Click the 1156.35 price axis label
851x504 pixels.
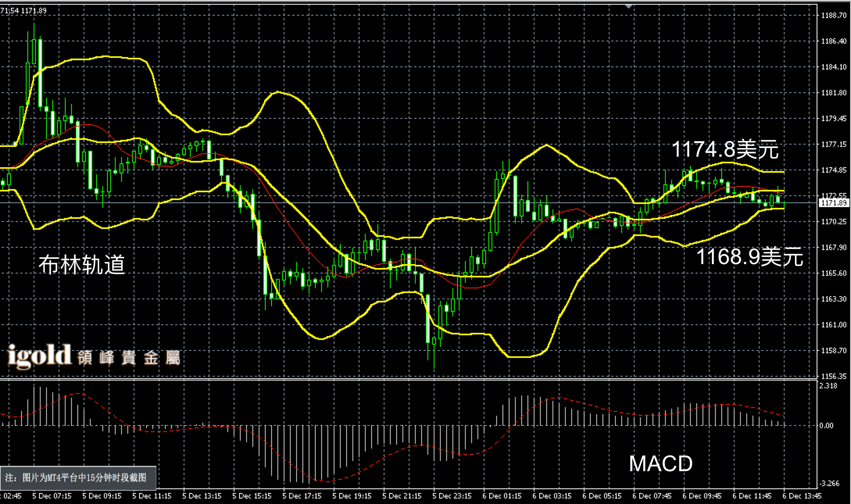click(834, 376)
